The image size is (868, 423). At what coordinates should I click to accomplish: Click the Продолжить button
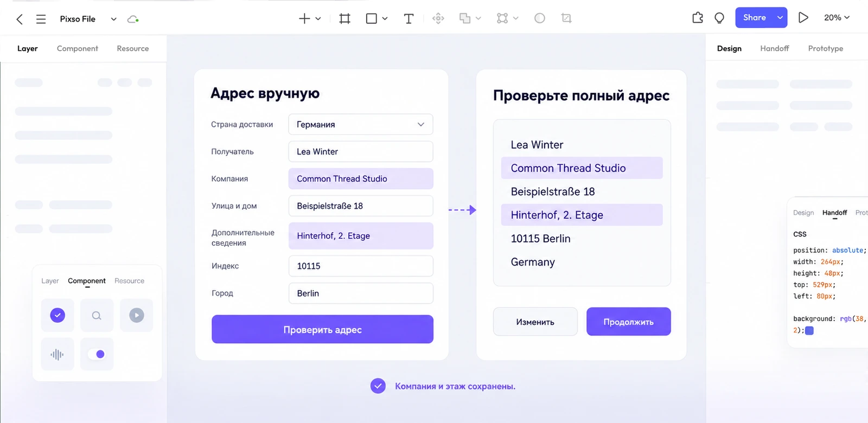tap(629, 322)
